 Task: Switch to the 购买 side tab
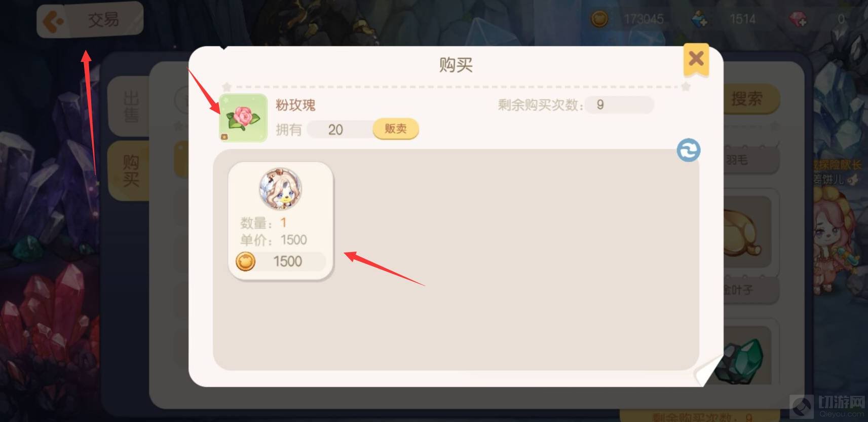[x=131, y=171]
